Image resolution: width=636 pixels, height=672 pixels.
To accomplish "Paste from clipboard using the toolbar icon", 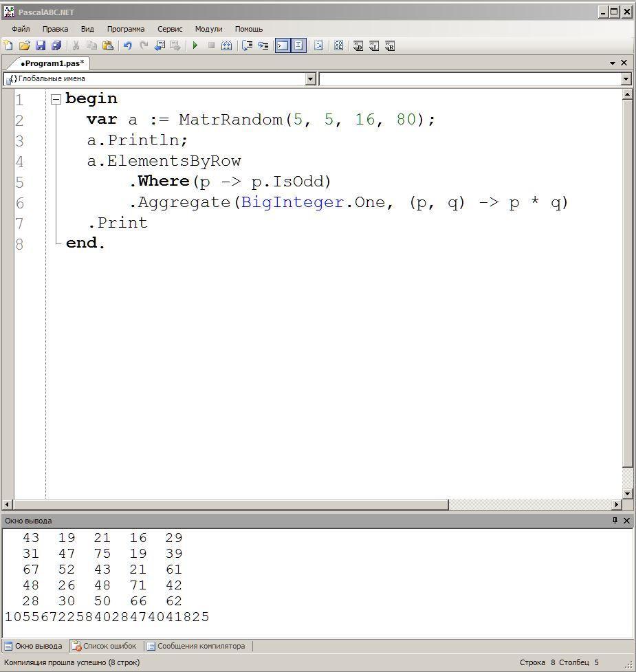I will click(108, 46).
